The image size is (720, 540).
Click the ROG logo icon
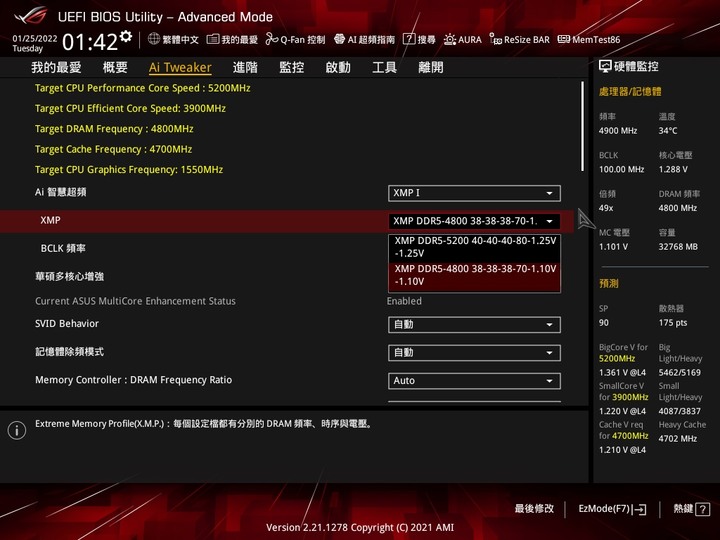pyautogui.click(x=30, y=16)
